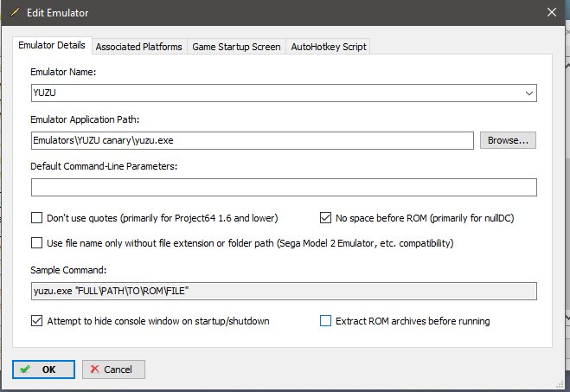Viewport: 570px width, 392px height.
Task: Click the Emulator Application Path: label
Action: [85, 119]
